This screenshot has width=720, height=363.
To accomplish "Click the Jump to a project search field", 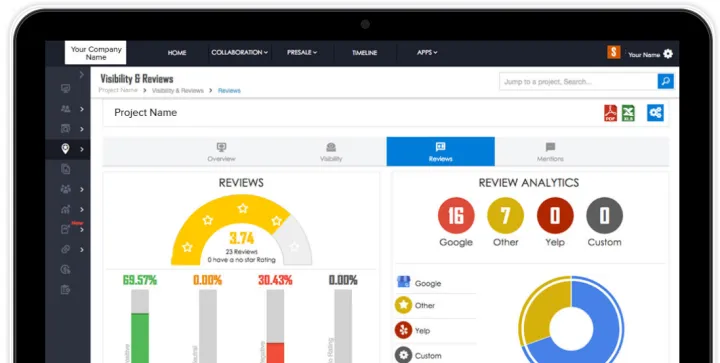I will (578, 82).
